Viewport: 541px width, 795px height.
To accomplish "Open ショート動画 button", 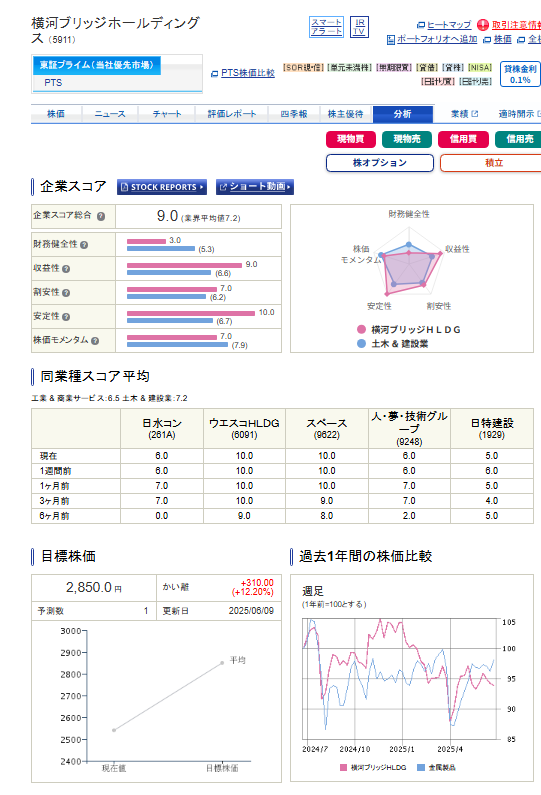I will (255, 187).
